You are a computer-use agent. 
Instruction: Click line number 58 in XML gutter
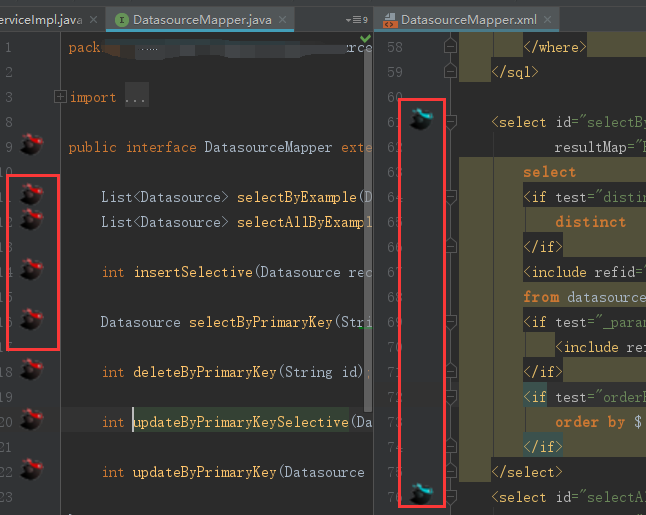[x=395, y=47]
